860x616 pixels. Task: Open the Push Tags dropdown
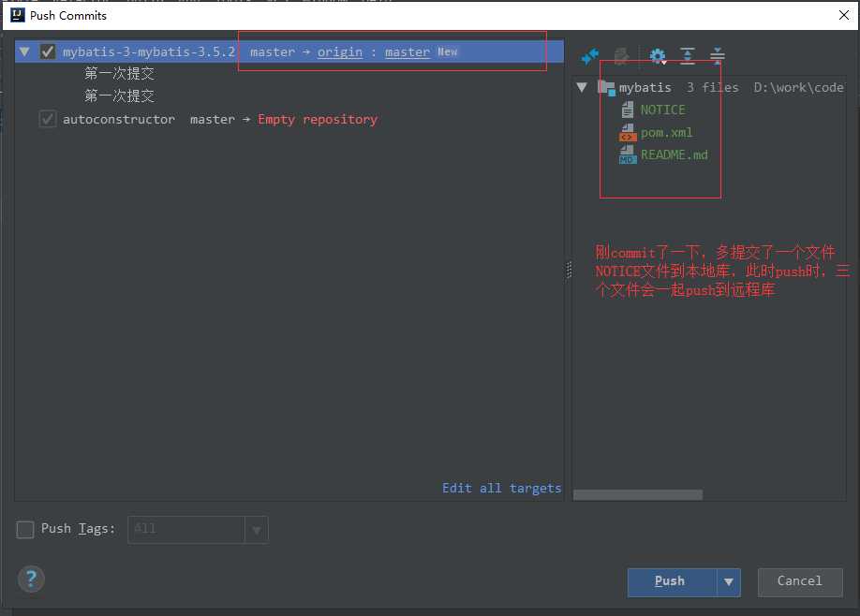point(256,530)
